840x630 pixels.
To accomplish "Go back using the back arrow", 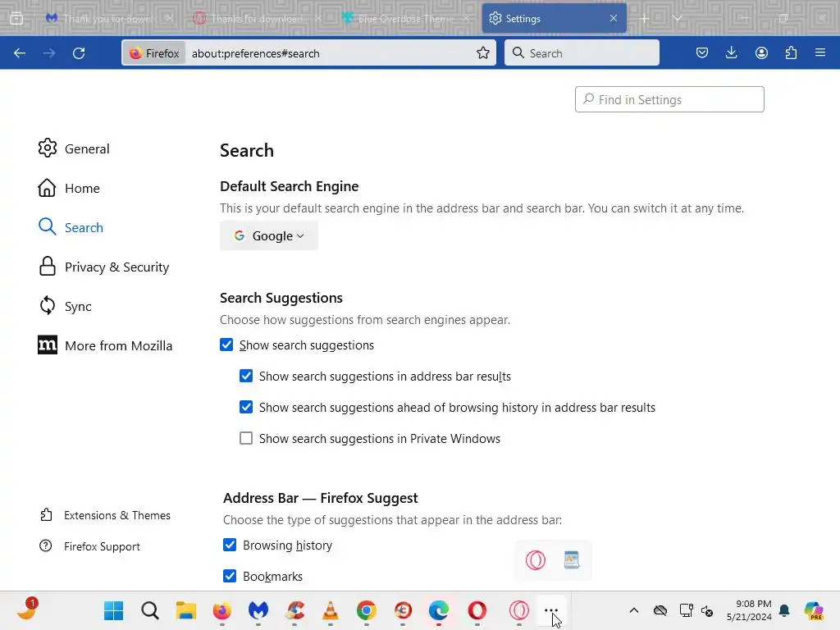I will coord(20,53).
